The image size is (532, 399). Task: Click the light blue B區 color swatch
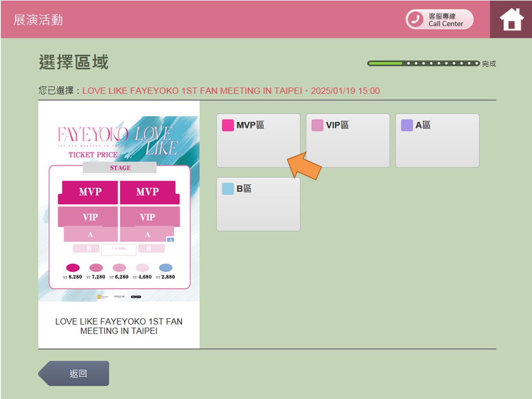[x=228, y=189]
